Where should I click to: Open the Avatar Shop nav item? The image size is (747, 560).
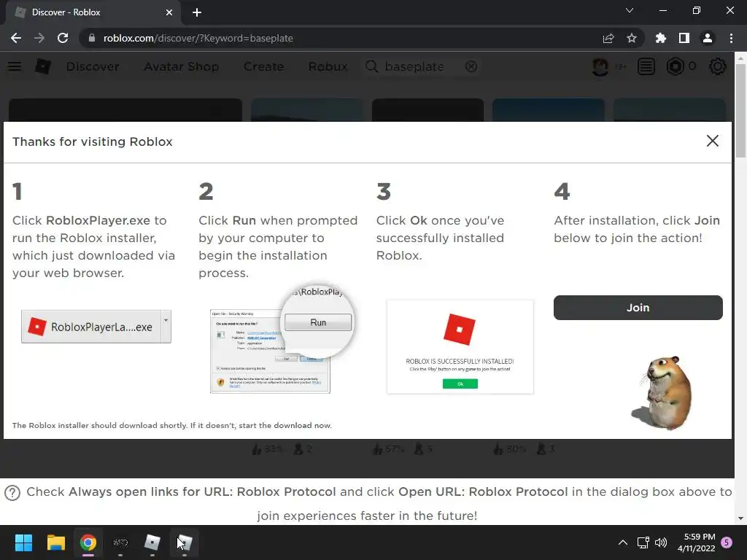(182, 66)
